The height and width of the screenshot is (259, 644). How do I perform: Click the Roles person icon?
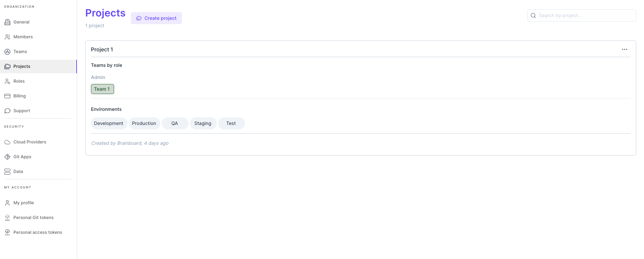(x=7, y=81)
